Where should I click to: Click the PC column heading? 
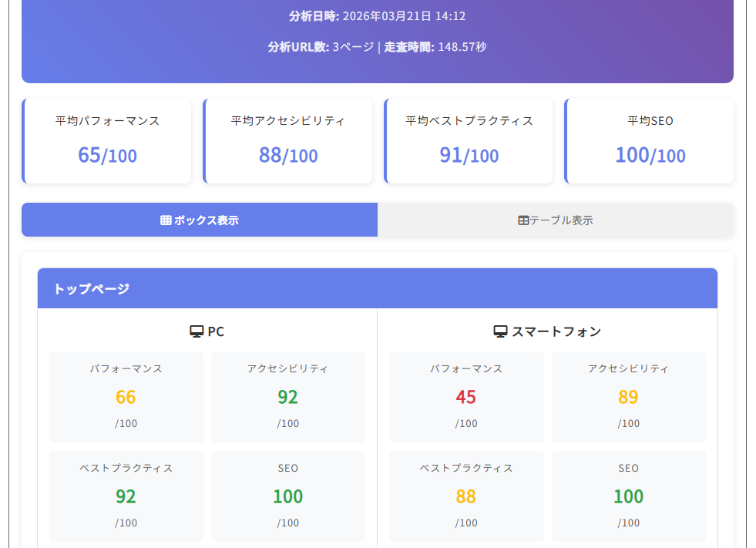pyautogui.click(x=207, y=331)
